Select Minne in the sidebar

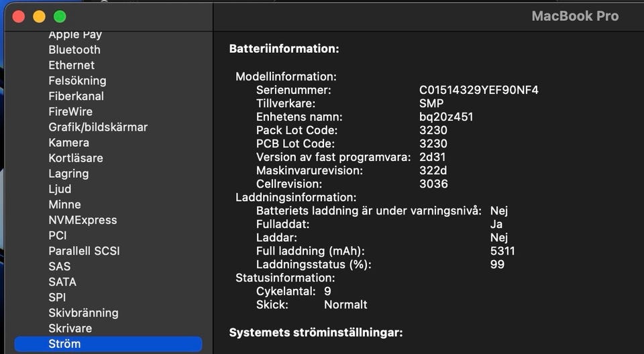(x=64, y=205)
